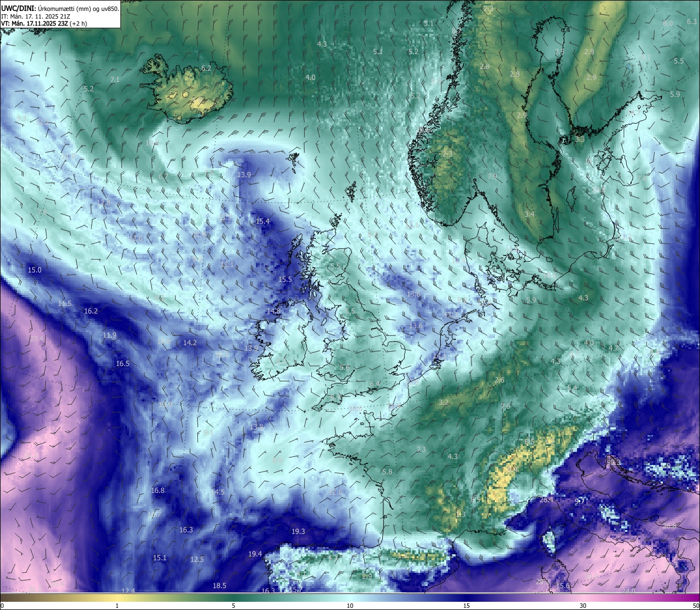Click the 18.5 value at the bottom
Viewport: 700px width, 610px height.
pos(219,585)
